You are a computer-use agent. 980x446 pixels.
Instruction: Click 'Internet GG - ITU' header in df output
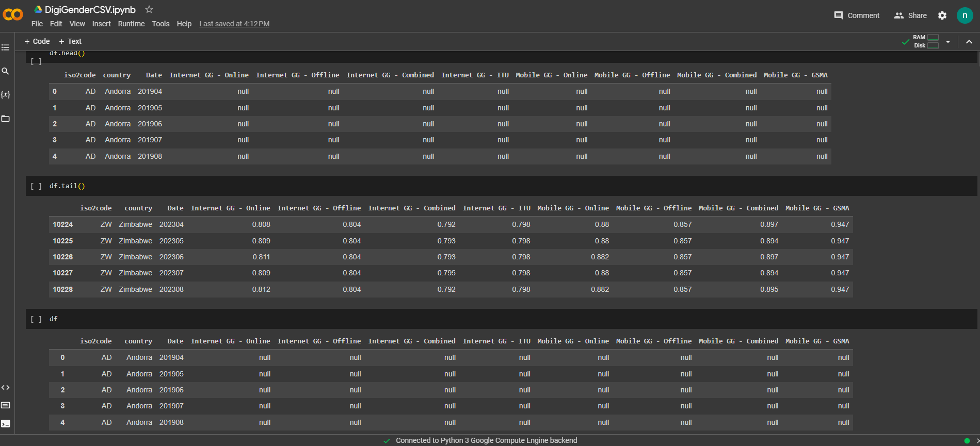[x=496, y=341]
